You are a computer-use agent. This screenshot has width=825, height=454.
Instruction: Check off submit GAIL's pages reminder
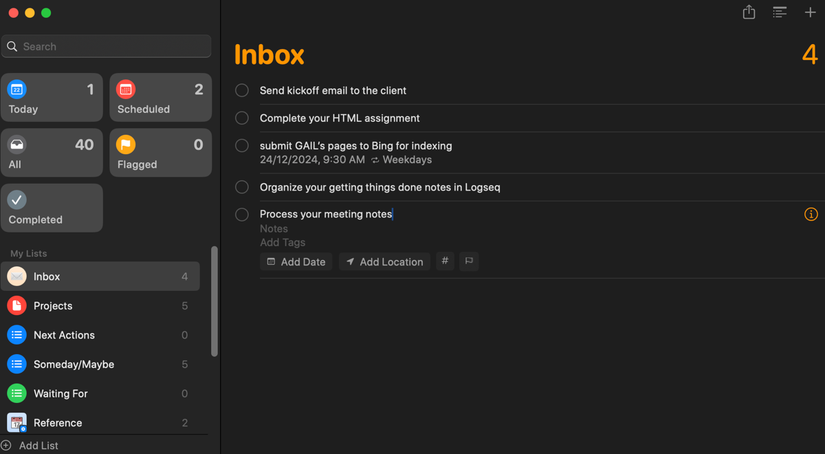coord(242,146)
